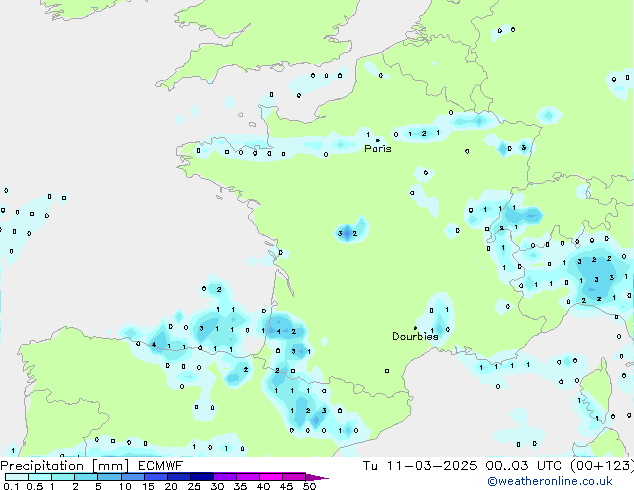Click the 'Tu 11-03-2025' date text
This screenshot has height=490, width=634.
(x=420, y=466)
